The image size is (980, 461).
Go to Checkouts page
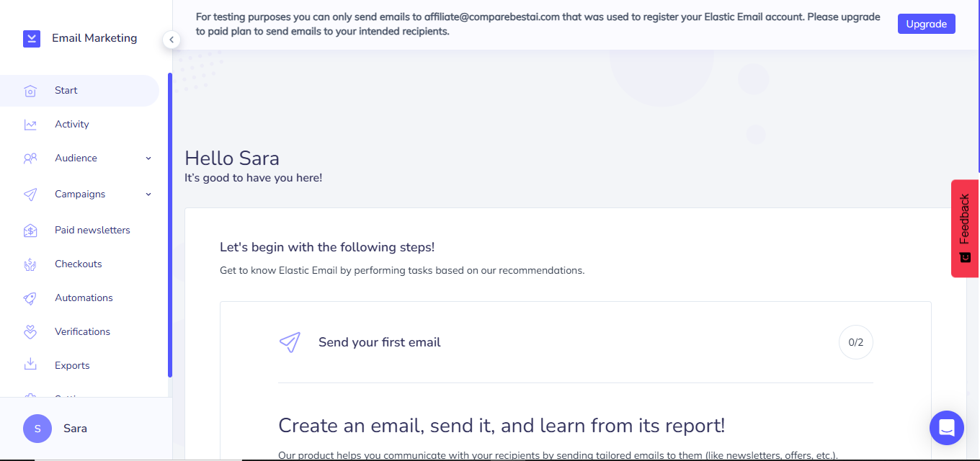pyautogui.click(x=79, y=264)
